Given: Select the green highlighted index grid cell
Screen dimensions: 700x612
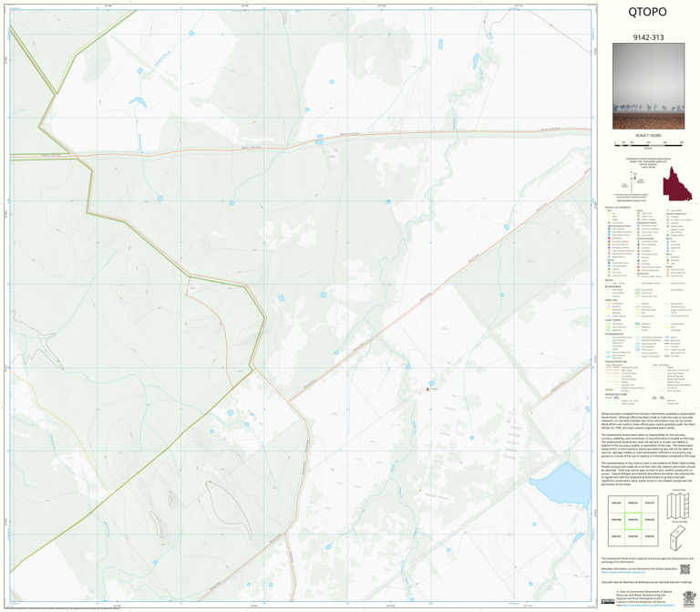Looking at the screenshot, I should (633, 521).
